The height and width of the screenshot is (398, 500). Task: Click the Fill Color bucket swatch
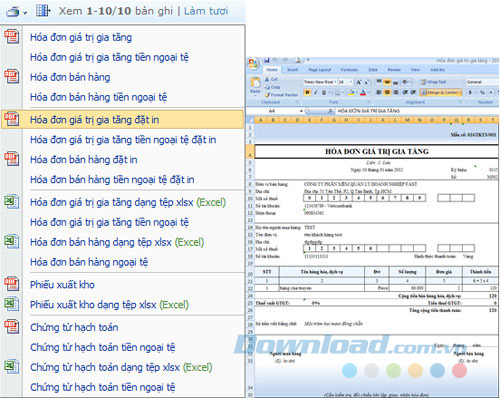coord(351,93)
